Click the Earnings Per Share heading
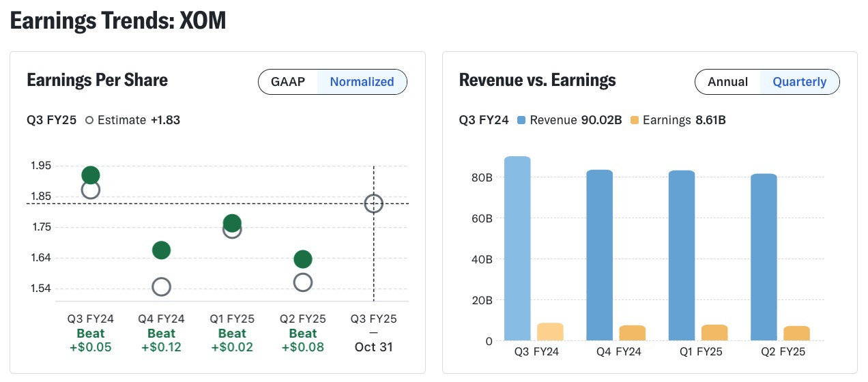 tap(97, 80)
